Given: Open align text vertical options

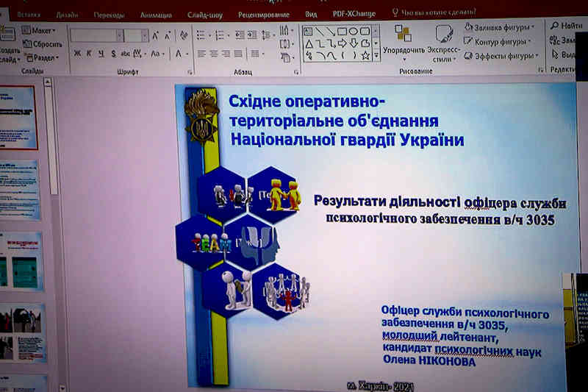Looking at the screenshot, I should 286,44.
